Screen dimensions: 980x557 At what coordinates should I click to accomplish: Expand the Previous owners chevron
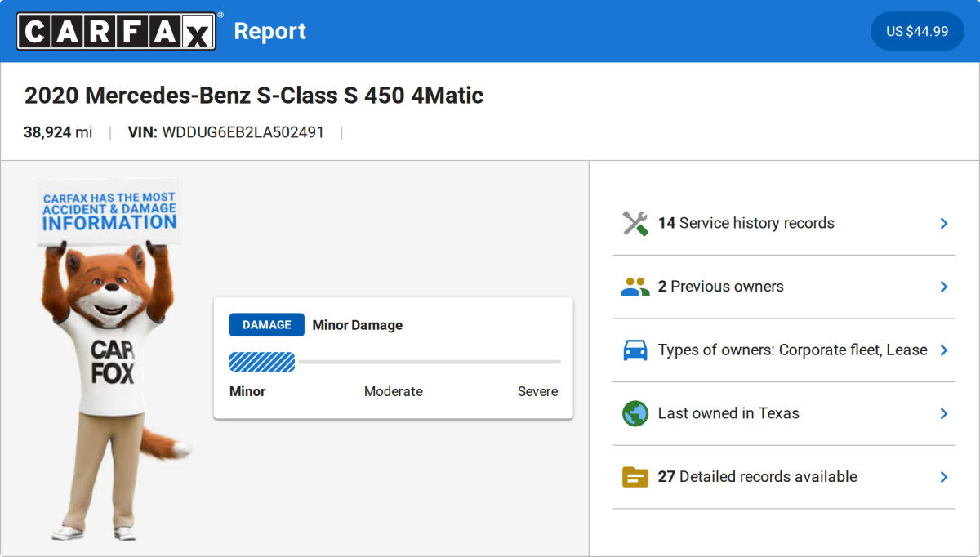(943, 287)
